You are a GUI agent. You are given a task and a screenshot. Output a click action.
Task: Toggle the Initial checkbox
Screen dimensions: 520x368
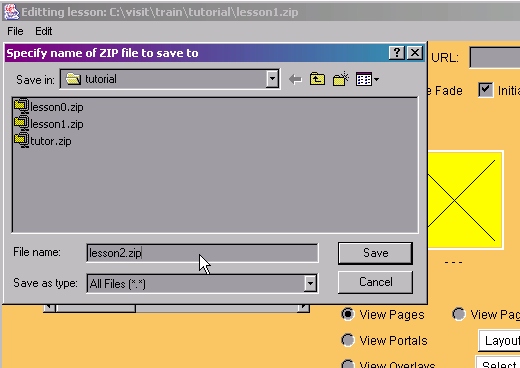click(x=485, y=90)
